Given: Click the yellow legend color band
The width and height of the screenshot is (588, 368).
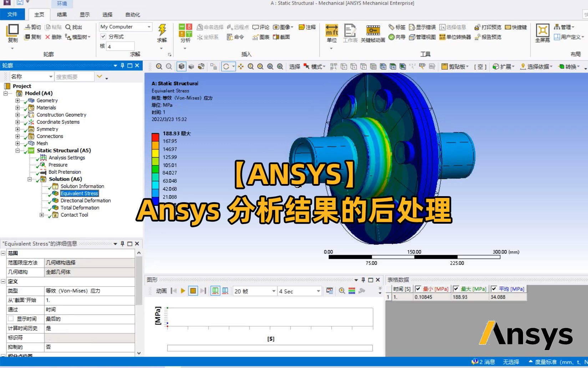Looking at the screenshot, I should click(x=155, y=153).
